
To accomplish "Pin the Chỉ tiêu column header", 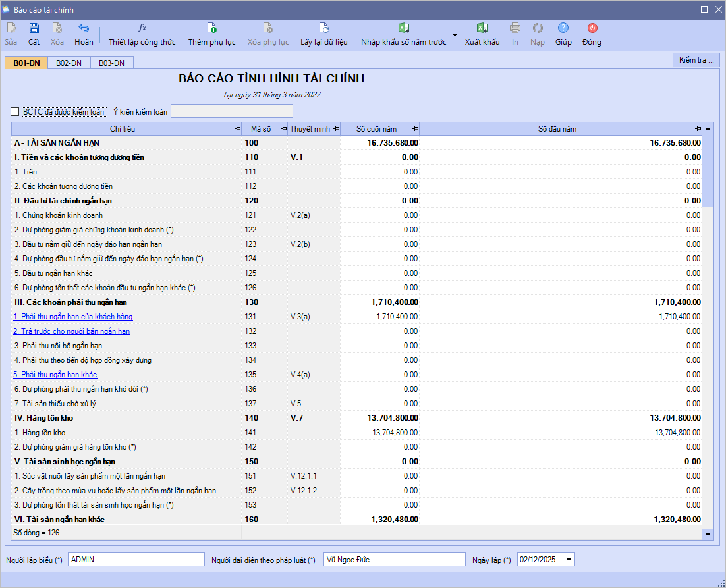I will tap(238, 129).
